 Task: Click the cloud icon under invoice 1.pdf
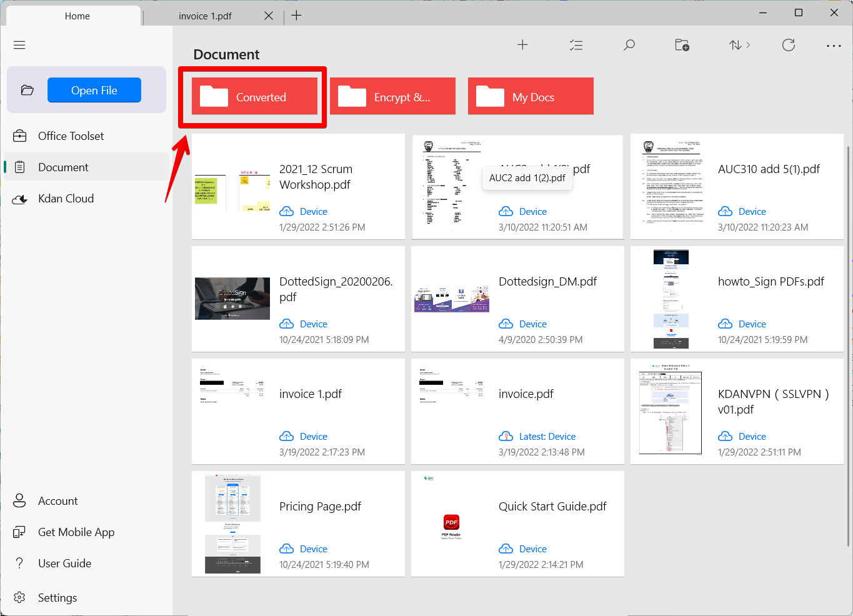pos(287,436)
